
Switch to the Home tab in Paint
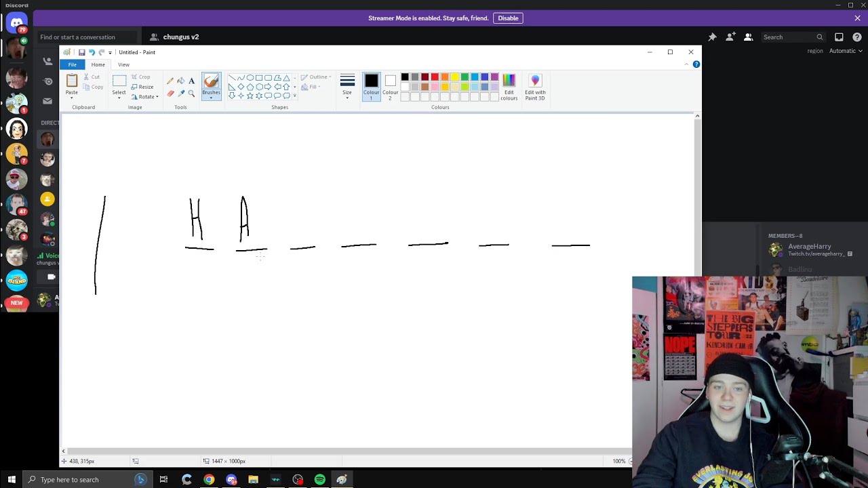click(x=98, y=64)
